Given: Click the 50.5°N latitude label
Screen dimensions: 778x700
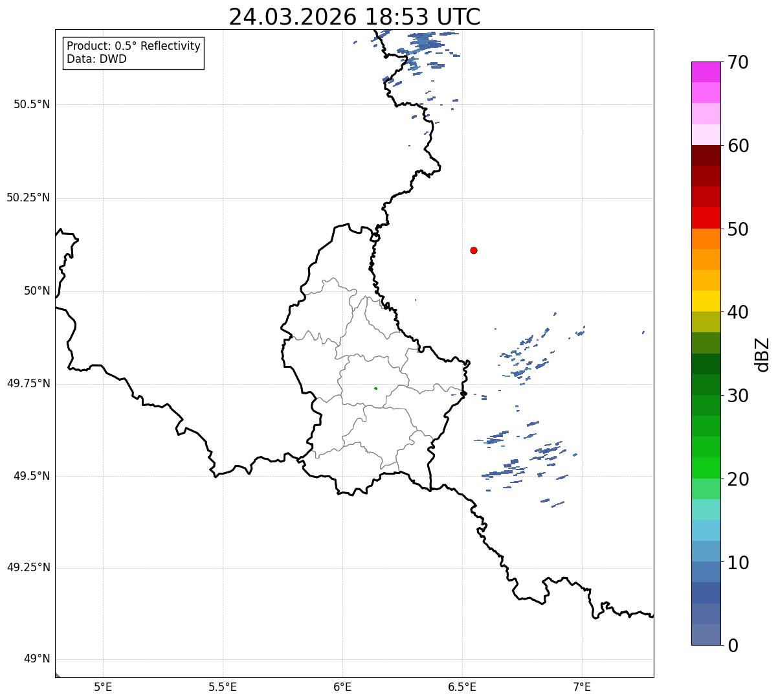Looking at the screenshot, I should pyautogui.click(x=32, y=104).
